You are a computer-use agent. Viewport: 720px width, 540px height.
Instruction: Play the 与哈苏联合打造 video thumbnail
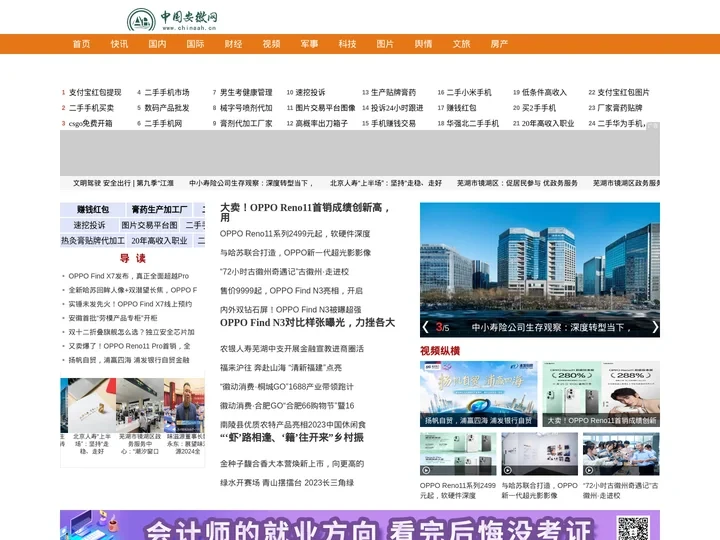[x=540, y=454]
